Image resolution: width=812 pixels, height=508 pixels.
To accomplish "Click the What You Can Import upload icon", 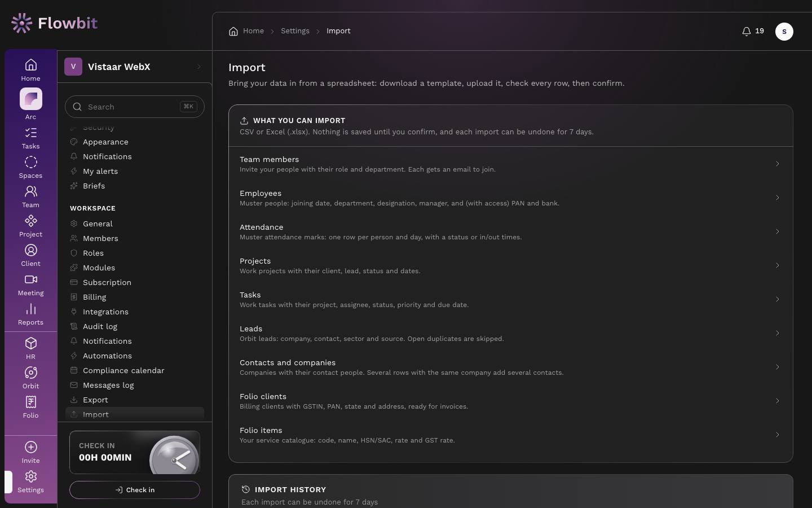I will (244, 121).
